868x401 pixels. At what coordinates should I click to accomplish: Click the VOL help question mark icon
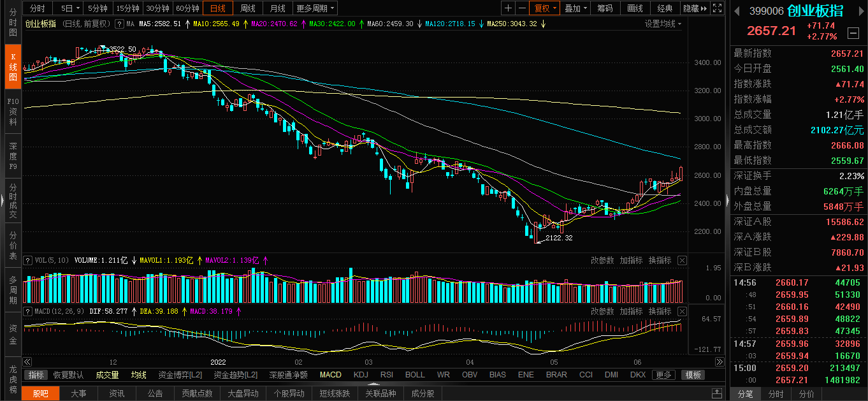click(x=27, y=260)
